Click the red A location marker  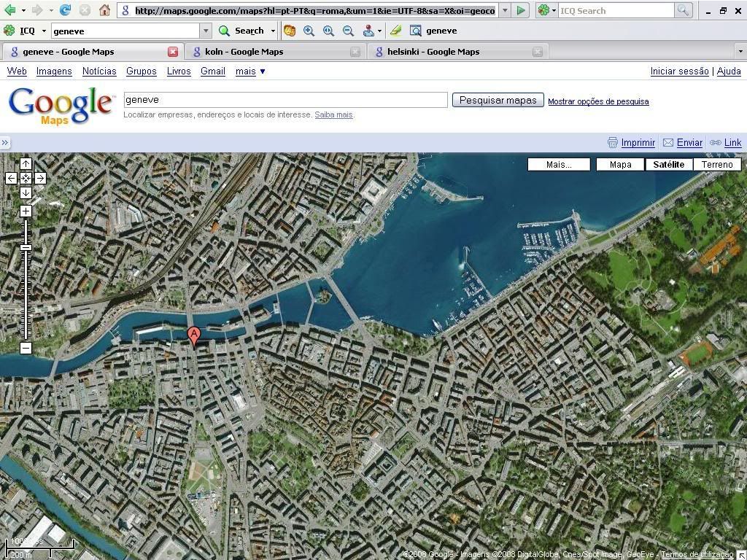(193, 335)
